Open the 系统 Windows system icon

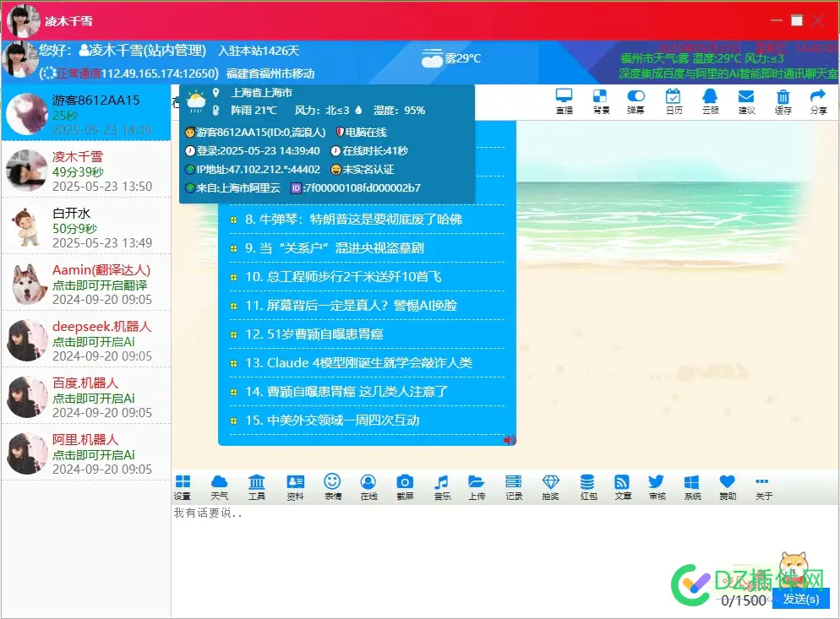point(692,487)
